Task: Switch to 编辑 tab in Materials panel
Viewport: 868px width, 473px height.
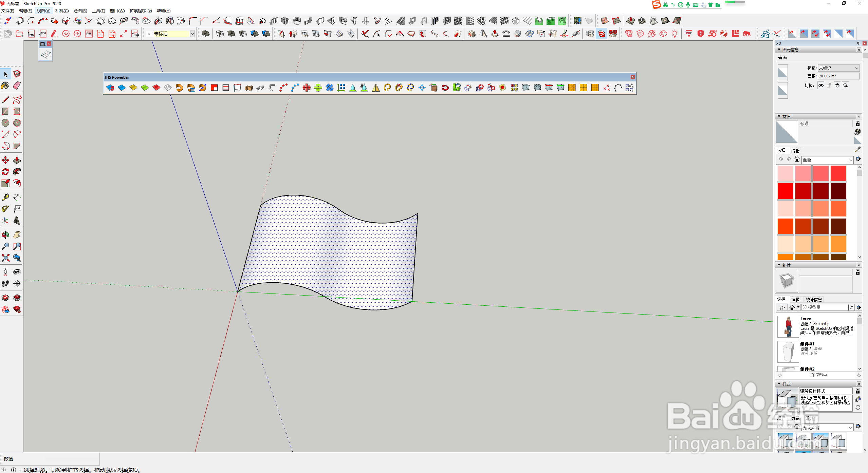Action: [795, 151]
